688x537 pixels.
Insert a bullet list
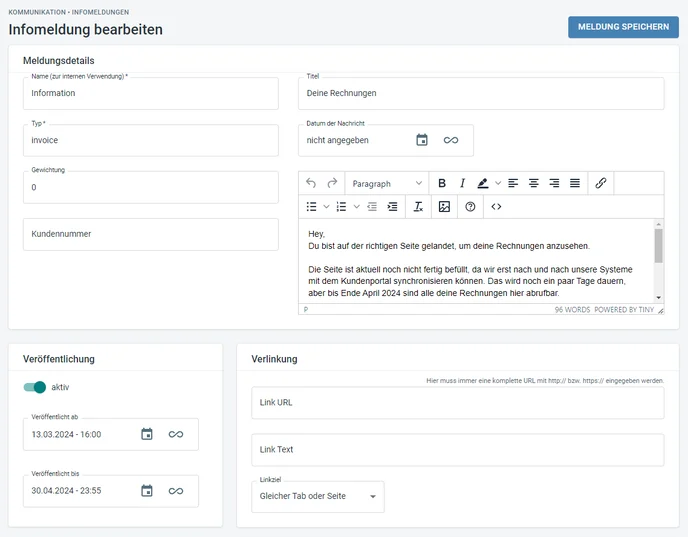[x=312, y=207]
